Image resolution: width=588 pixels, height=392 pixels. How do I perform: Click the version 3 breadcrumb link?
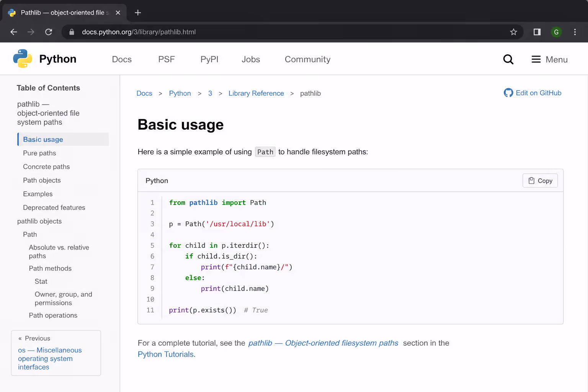click(x=210, y=93)
